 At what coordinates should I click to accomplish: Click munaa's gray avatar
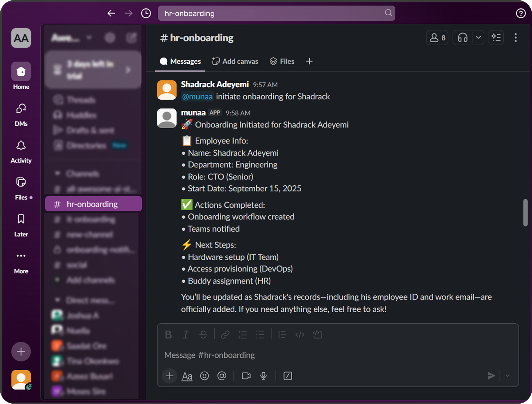(167, 118)
